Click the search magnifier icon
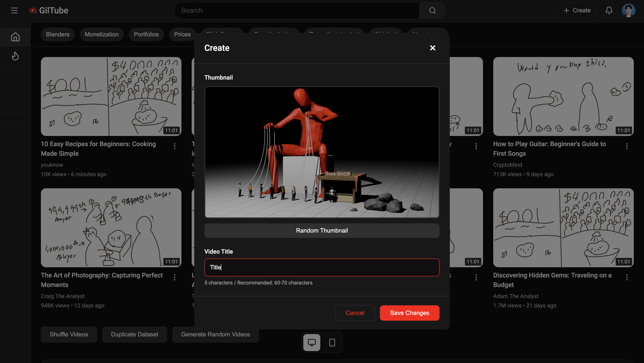Image resolution: width=644 pixels, height=363 pixels. click(432, 10)
